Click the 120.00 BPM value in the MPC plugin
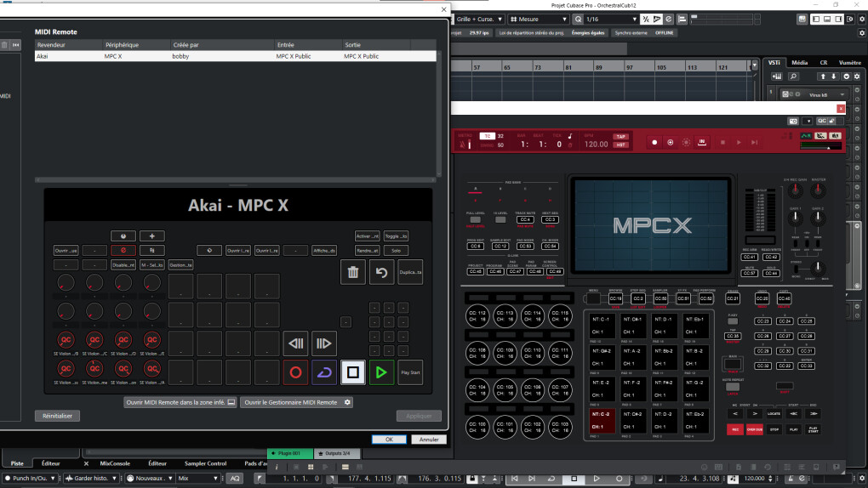Image resolution: width=868 pixels, height=488 pixels. pyautogui.click(x=597, y=145)
